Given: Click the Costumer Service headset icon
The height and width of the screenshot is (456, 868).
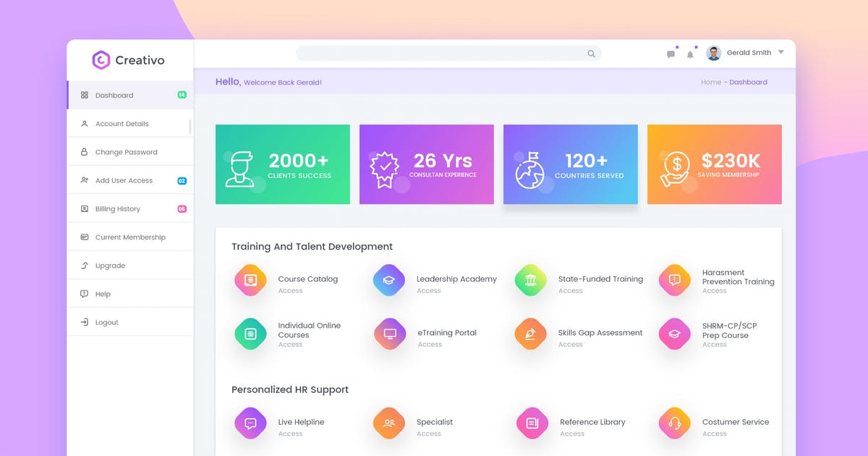Looking at the screenshot, I should point(673,422).
